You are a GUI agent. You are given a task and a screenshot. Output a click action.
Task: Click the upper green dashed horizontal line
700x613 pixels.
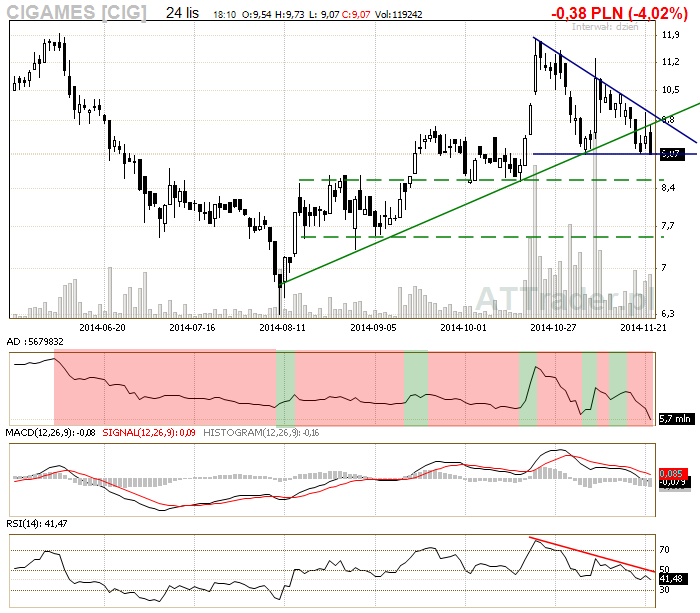coord(481,180)
